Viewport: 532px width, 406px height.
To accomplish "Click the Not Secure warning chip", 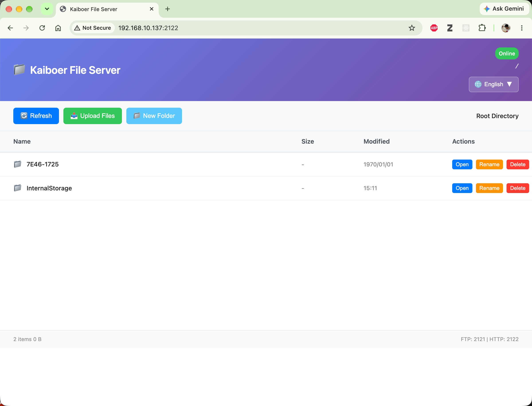I will 93,28.
